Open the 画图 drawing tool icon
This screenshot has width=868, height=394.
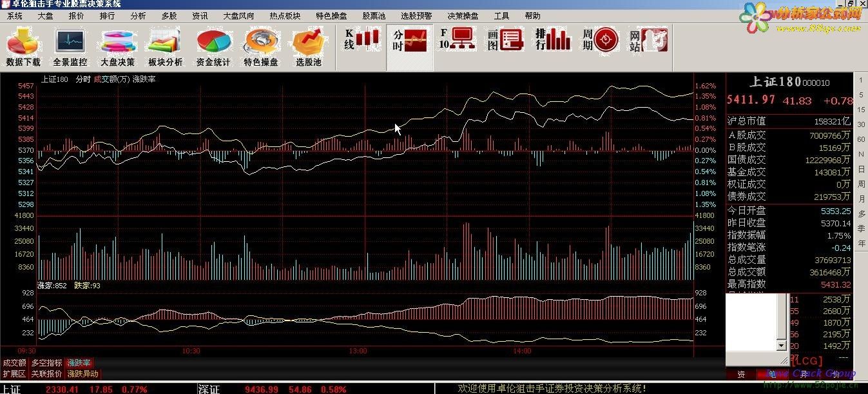(x=505, y=40)
